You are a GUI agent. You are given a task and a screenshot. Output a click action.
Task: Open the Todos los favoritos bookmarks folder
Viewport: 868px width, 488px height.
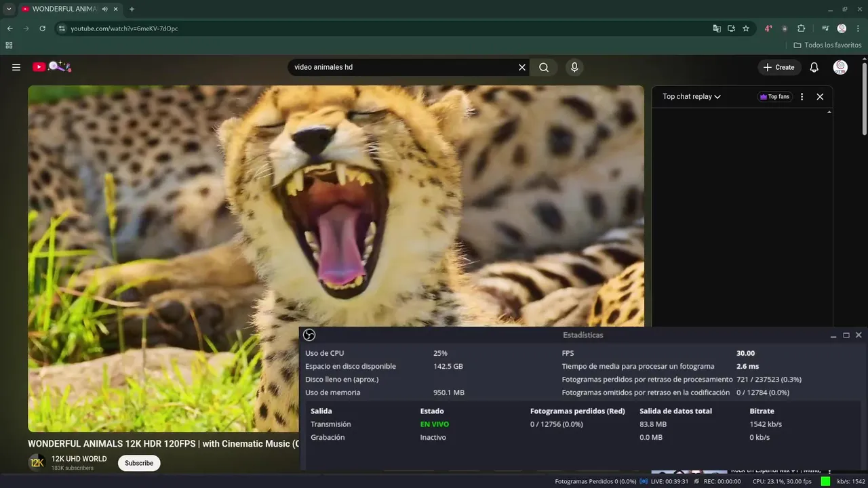(x=827, y=45)
